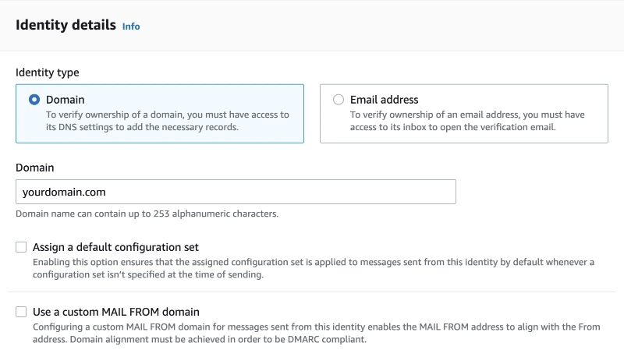Viewport: 624px width, 364px height.
Task: Enable the Assign a default configuration set checkbox
Action: (21, 247)
